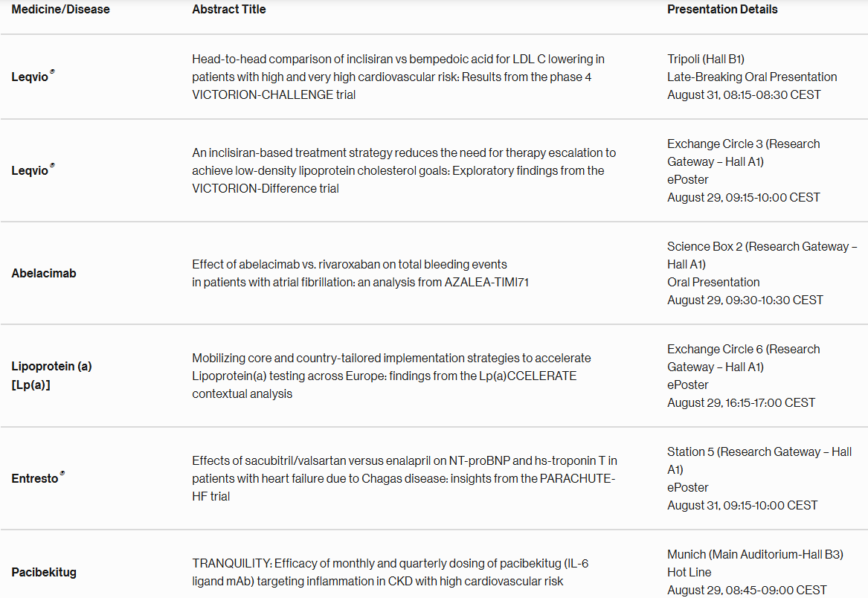Click the Entresto medicine name
868x598 pixels.
pos(38,478)
